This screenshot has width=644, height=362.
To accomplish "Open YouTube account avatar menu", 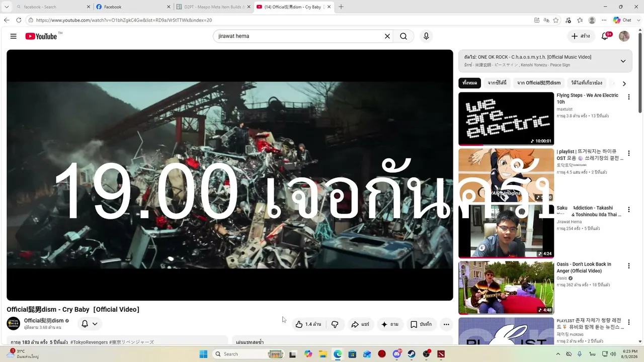I will (624, 36).
